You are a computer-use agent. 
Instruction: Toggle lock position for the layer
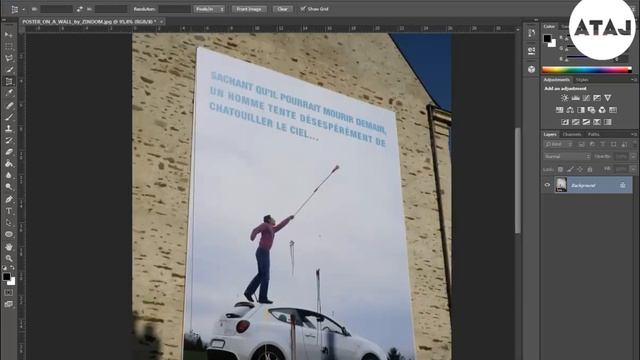point(580,169)
